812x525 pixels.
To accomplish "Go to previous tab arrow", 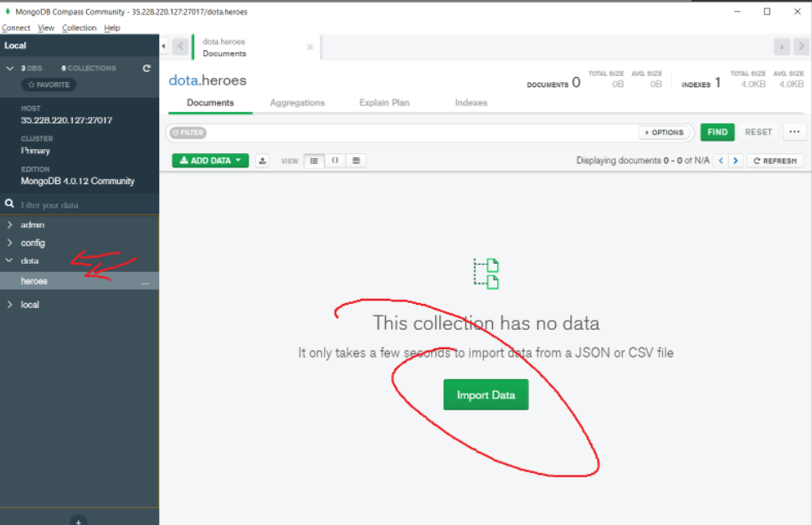I will 180,47.
